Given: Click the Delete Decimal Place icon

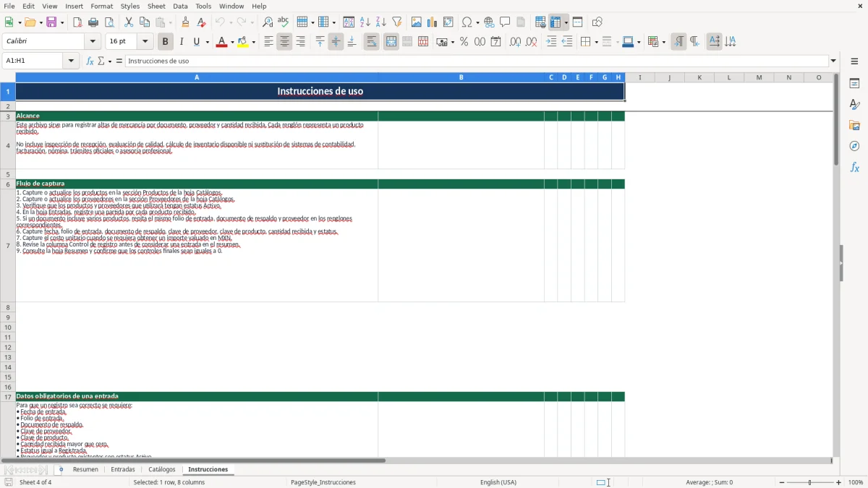Looking at the screenshot, I should coord(531,42).
